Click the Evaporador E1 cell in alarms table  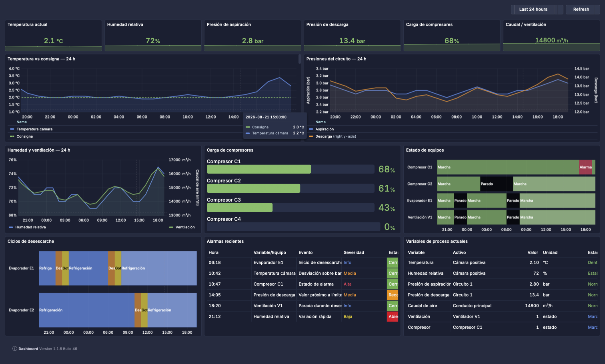click(x=268, y=262)
